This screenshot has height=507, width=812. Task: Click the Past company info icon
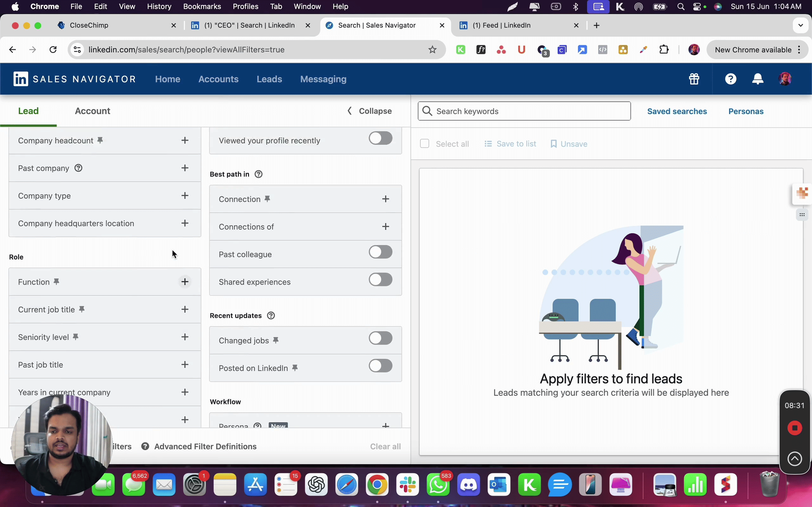pyautogui.click(x=78, y=168)
